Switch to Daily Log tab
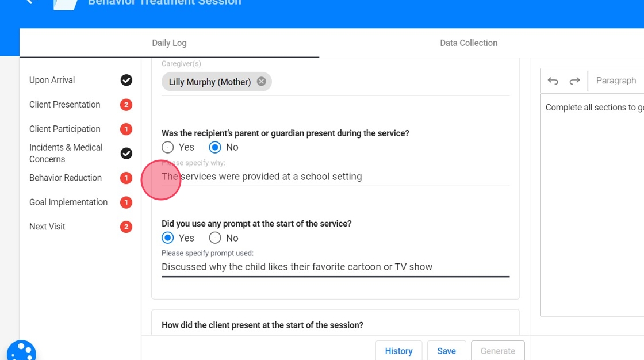The height and width of the screenshot is (360, 644). tap(169, 43)
